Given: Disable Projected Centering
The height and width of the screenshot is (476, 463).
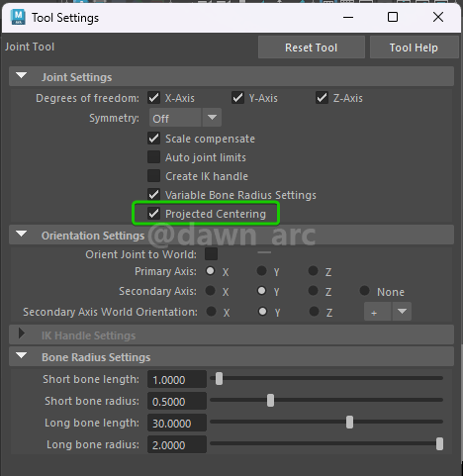Looking at the screenshot, I should [x=154, y=214].
